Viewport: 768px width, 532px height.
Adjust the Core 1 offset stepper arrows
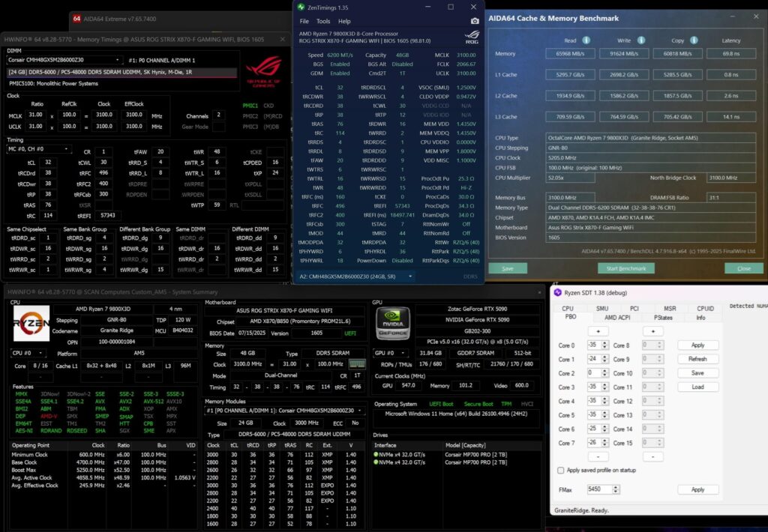[604, 359]
